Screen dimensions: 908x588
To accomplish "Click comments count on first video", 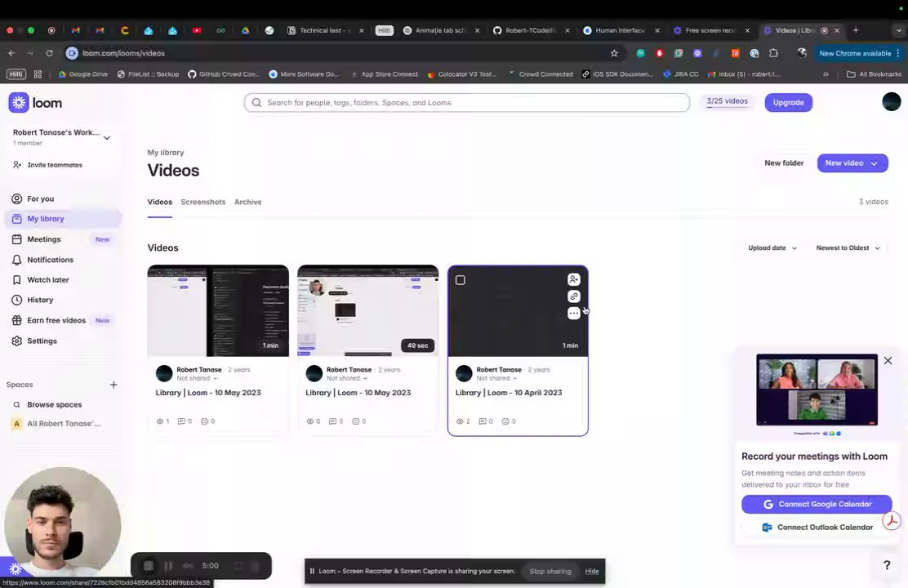I will (x=185, y=421).
